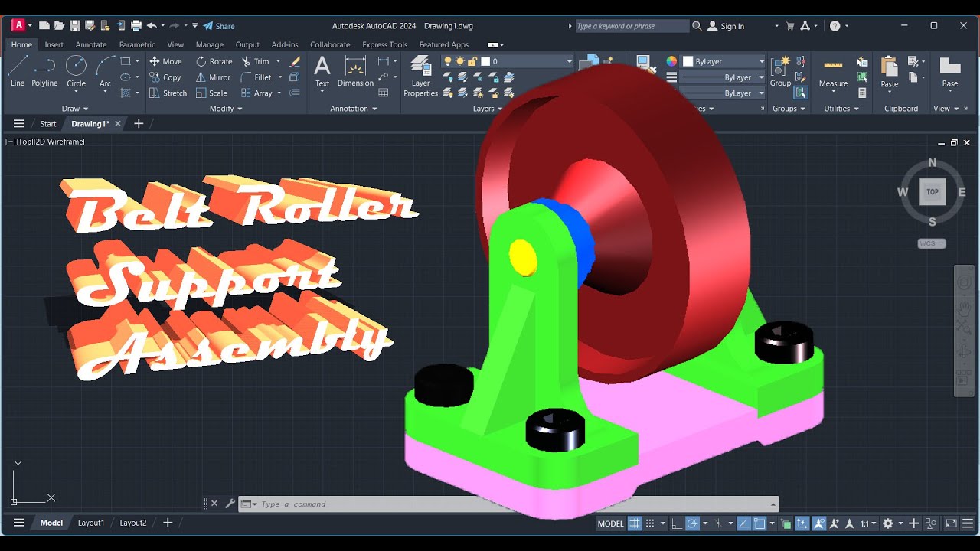Toggle polar tracking in status bar

692,523
